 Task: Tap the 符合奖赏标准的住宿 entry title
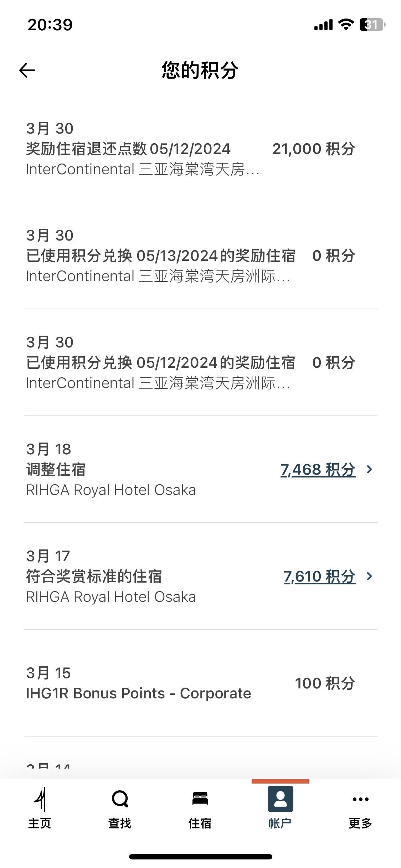94,577
